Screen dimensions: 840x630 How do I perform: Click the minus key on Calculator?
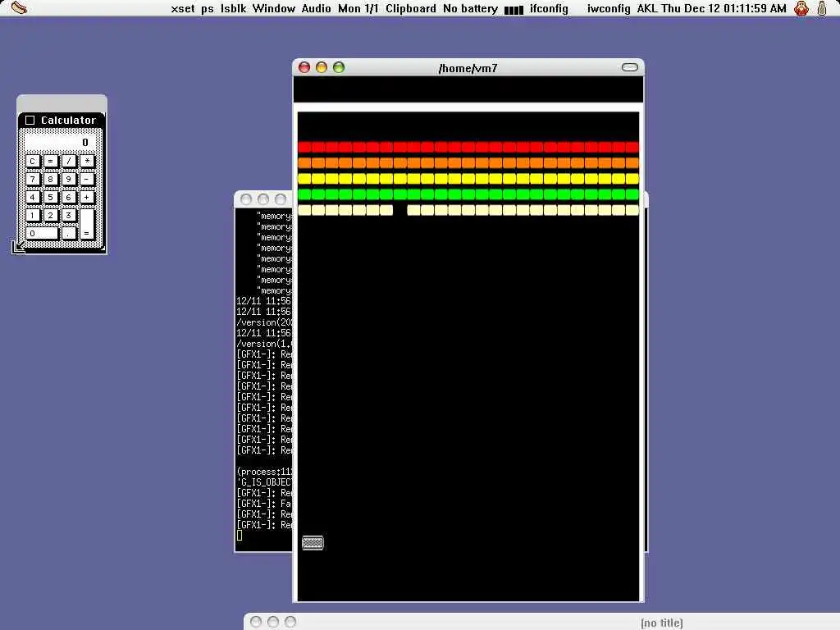coord(87,179)
